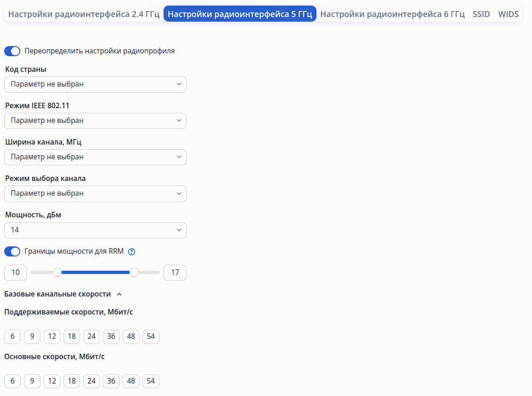This screenshot has width=532, height=396.
Task: Open the Мощность, дБм dropdown showing 14
Action: tap(95, 230)
